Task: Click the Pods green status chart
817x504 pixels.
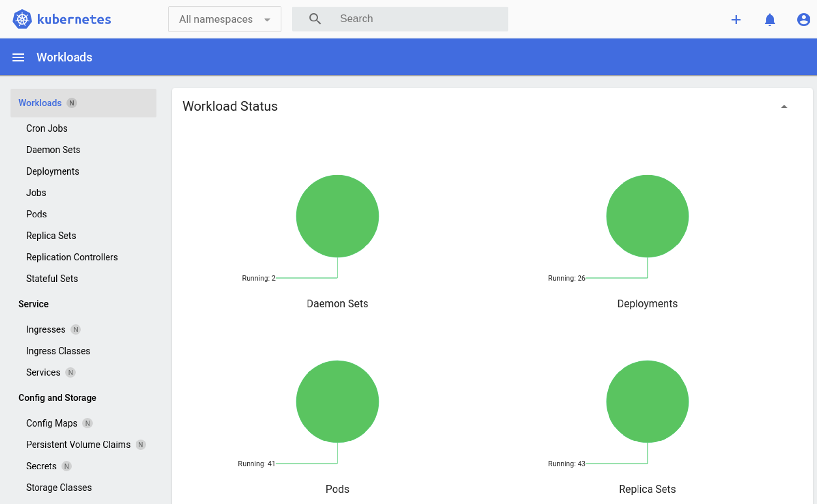Action: coord(337,401)
